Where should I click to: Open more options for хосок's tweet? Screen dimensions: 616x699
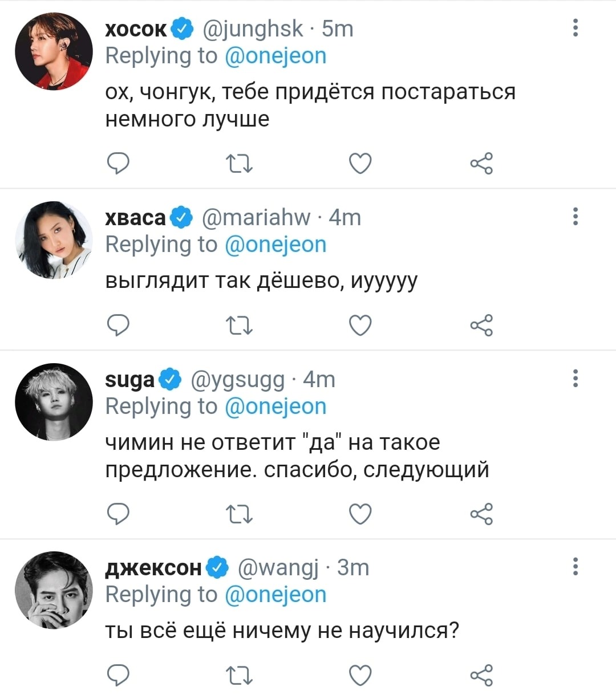[576, 27]
